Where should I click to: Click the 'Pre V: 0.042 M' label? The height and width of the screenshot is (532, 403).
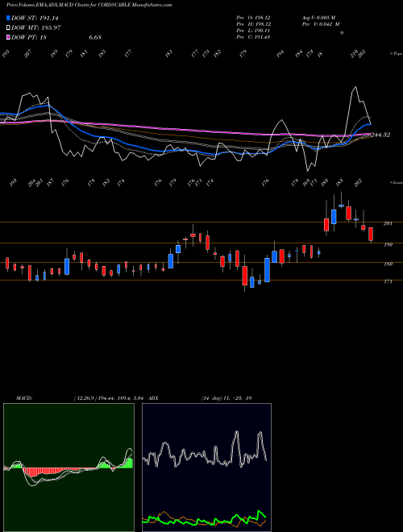click(x=321, y=24)
